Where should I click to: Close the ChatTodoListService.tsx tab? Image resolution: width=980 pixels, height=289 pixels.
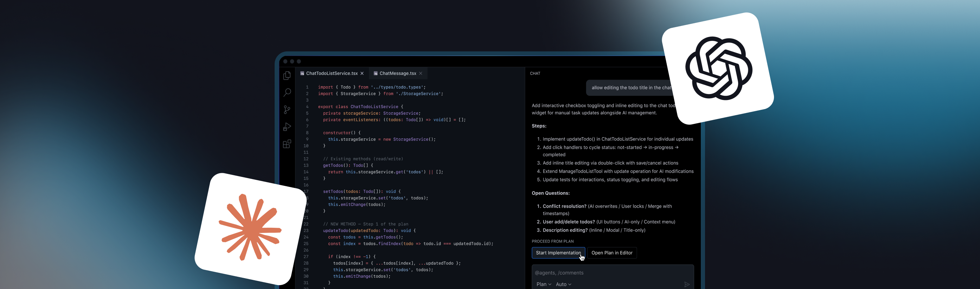(x=362, y=74)
